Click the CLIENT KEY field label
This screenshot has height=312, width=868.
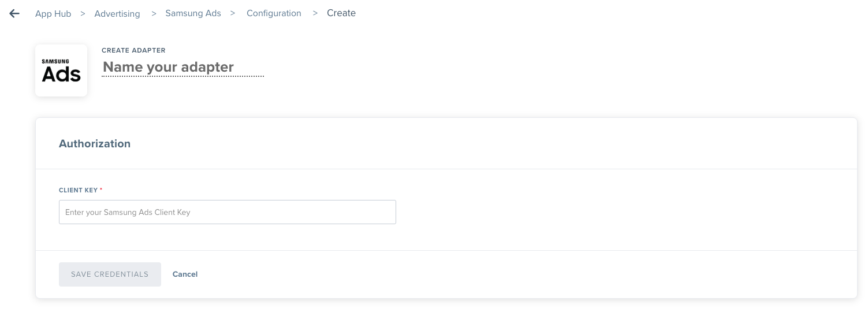coord(79,190)
